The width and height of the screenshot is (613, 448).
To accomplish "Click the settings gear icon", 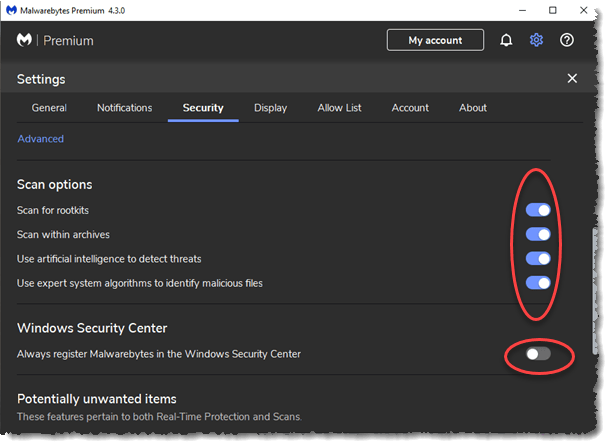I will tap(536, 40).
